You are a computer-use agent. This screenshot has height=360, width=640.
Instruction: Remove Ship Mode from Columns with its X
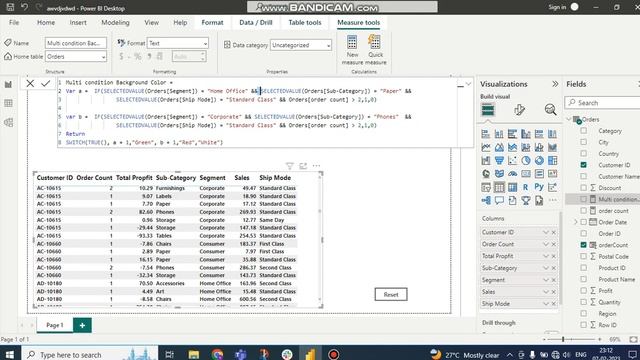coord(553,304)
